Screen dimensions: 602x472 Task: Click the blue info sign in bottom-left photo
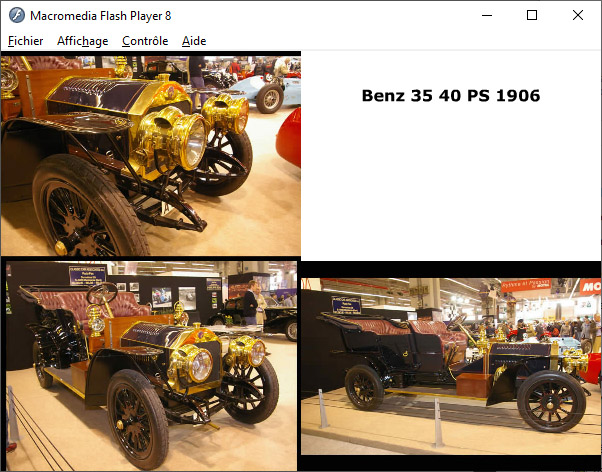(88, 275)
